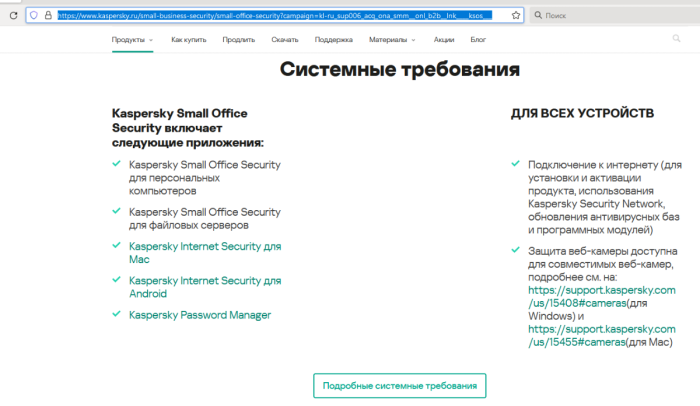The image size is (700, 406).
Task: Open the Акции page
Action: click(x=444, y=40)
